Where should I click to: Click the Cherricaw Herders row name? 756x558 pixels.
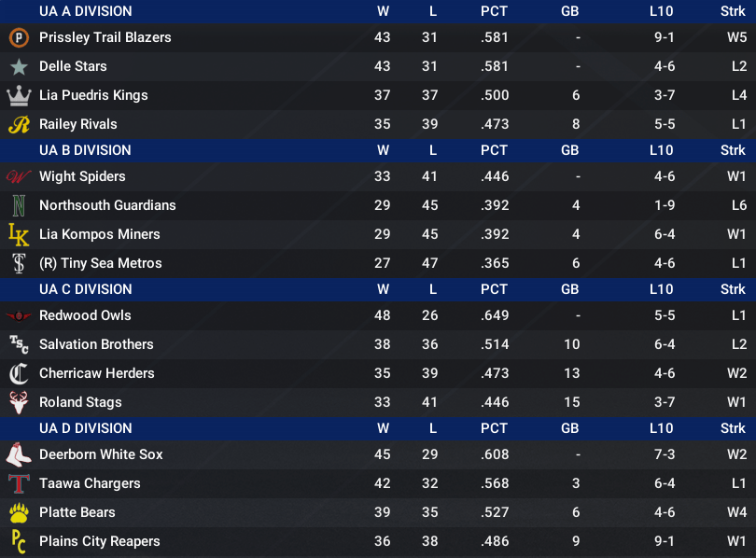click(97, 373)
